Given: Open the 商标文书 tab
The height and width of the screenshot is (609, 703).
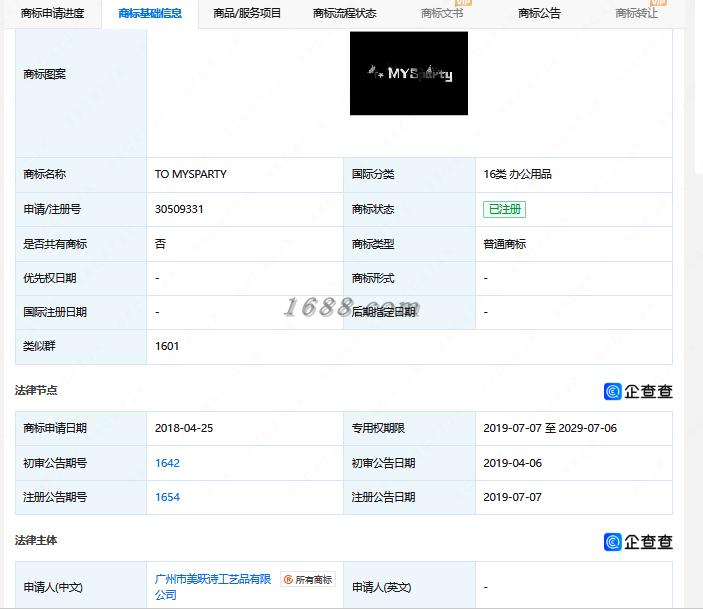Looking at the screenshot, I should [442, 13].
